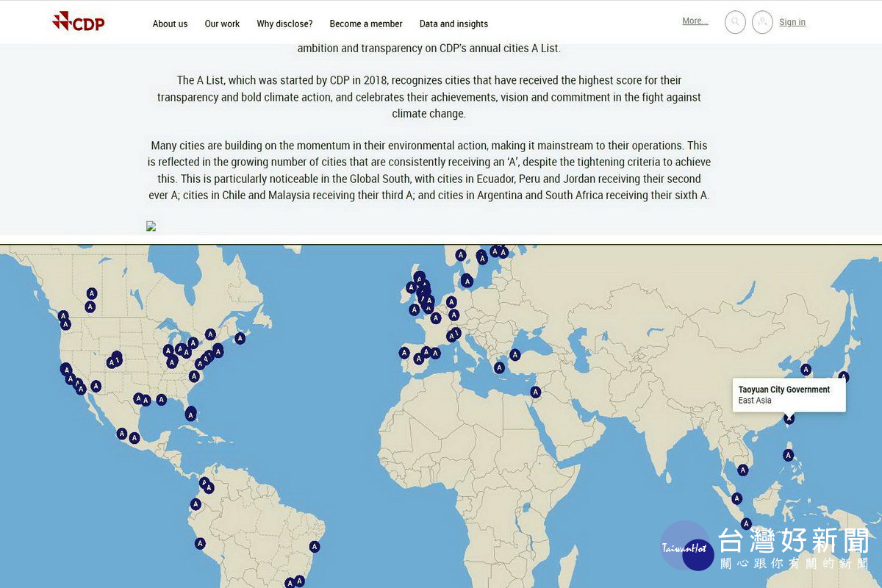This screenshot has width=882, height=588.
Task: Click the A marker in South Korea
Action: [x=806, y=370]
